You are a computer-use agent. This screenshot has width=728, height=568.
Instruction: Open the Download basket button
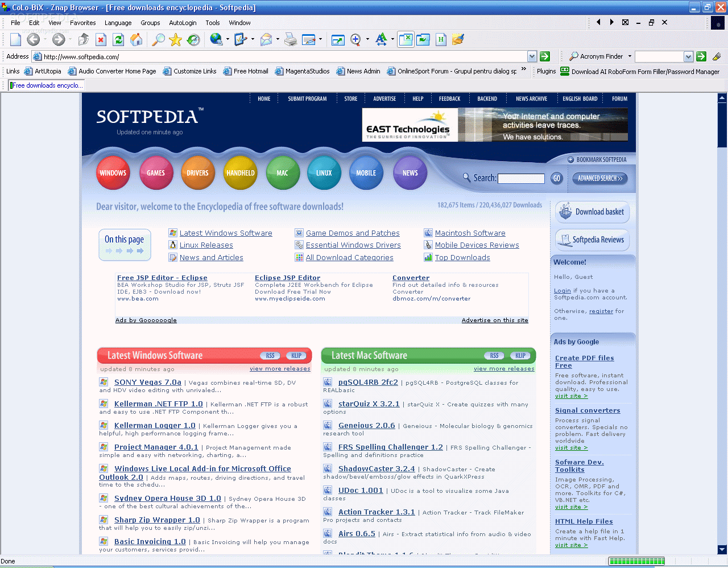[593, 212]
